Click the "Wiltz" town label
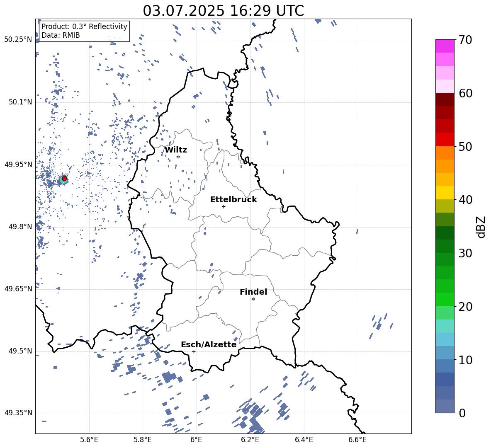491x448 pixels. pyautogui.click(x=176, y=150)
